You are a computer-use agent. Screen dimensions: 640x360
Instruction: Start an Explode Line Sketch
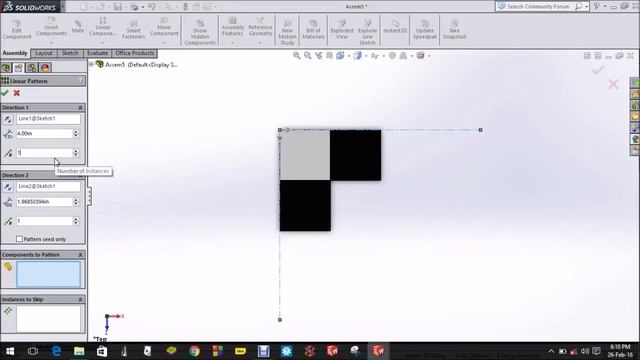pyautogui.click(x=367, y=32)
